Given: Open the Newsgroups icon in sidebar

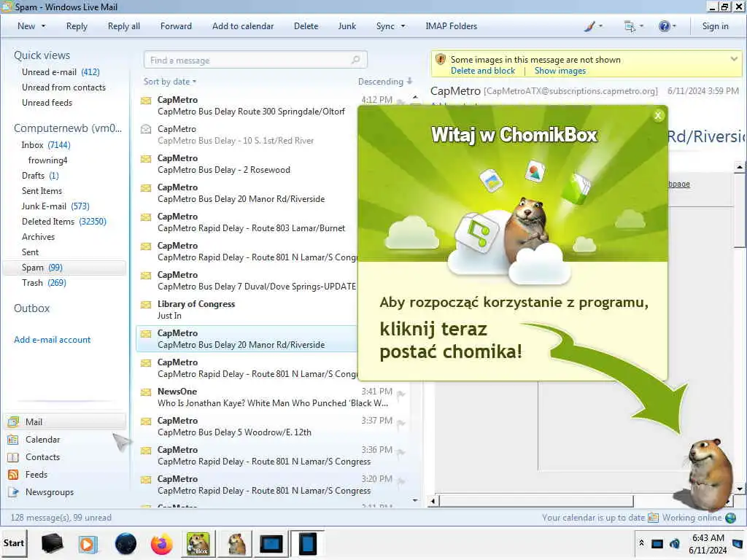Looking at the screenshot, I should [13, 492].
